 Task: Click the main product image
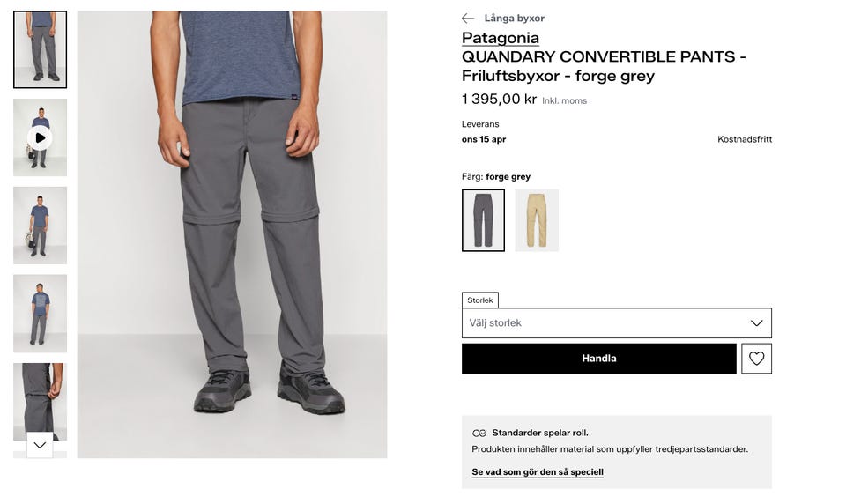tap(232, 234)
